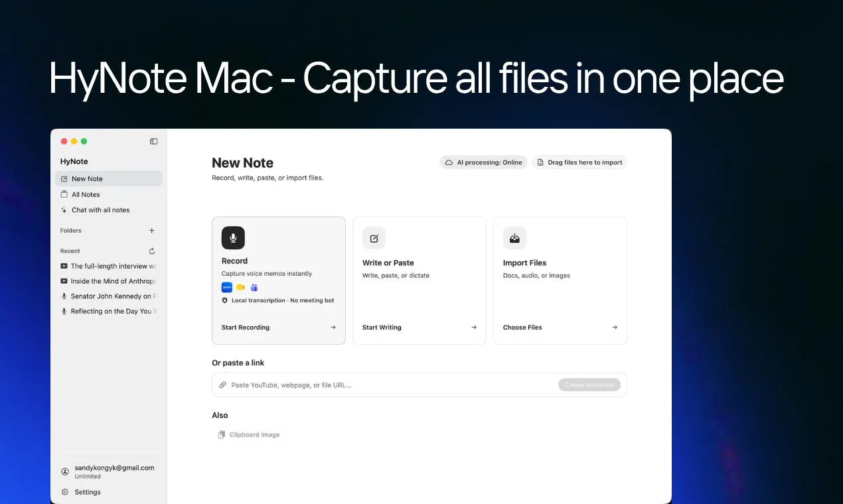This screenshot has width=843, height=504.
Task: Click the HyNote app title in sidebar
Action: pos(74,161)
